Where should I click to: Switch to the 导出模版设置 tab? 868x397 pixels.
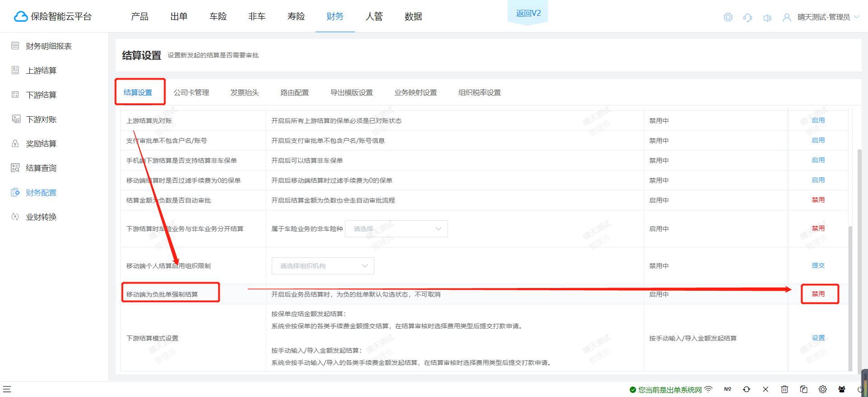pyautogui.click(x=352, y=92)
